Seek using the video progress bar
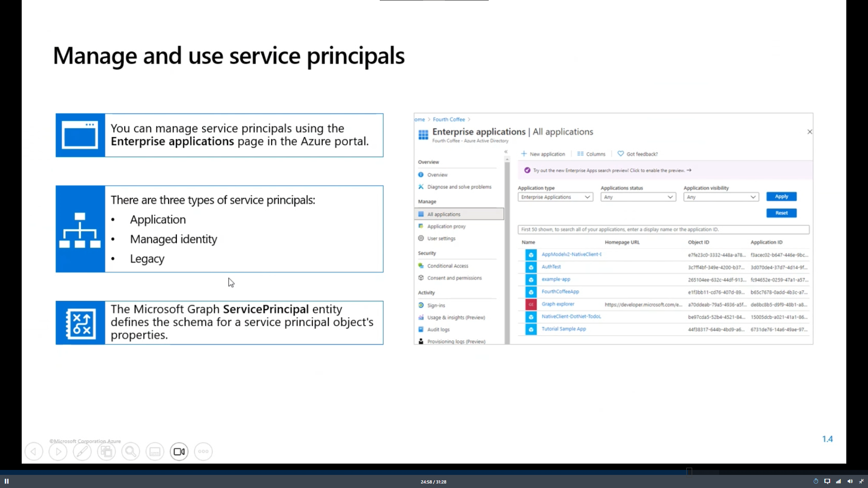Image resolution: width=868 pixels, height=488 pixels. (434, 472)
